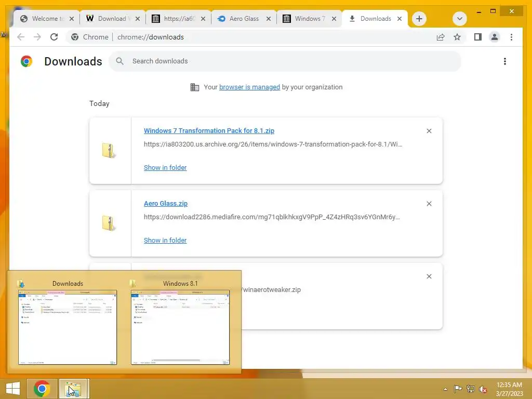Click the zip icon for Windows 7 Transformation Pack
Viewport: 532px width, 399px height.
pos(109,151)
